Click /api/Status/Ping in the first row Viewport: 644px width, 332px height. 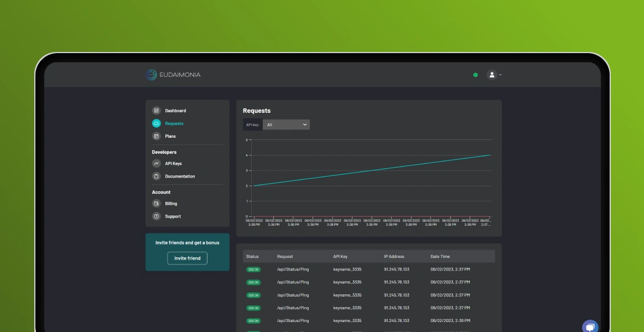293,269
